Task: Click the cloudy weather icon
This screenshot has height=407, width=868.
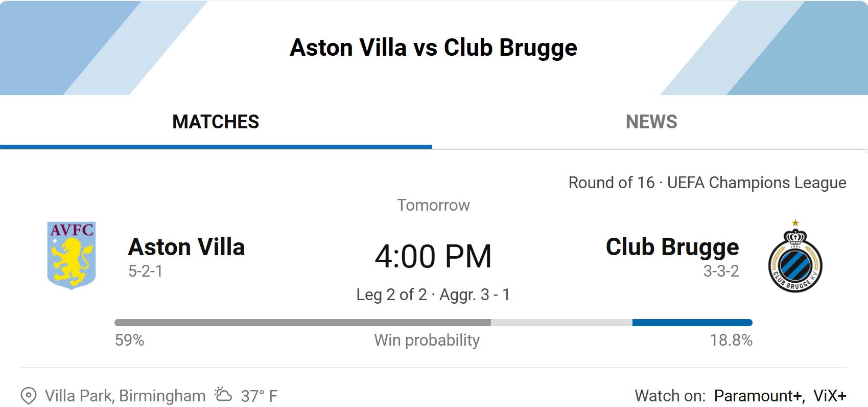Action: click(223, 394)
